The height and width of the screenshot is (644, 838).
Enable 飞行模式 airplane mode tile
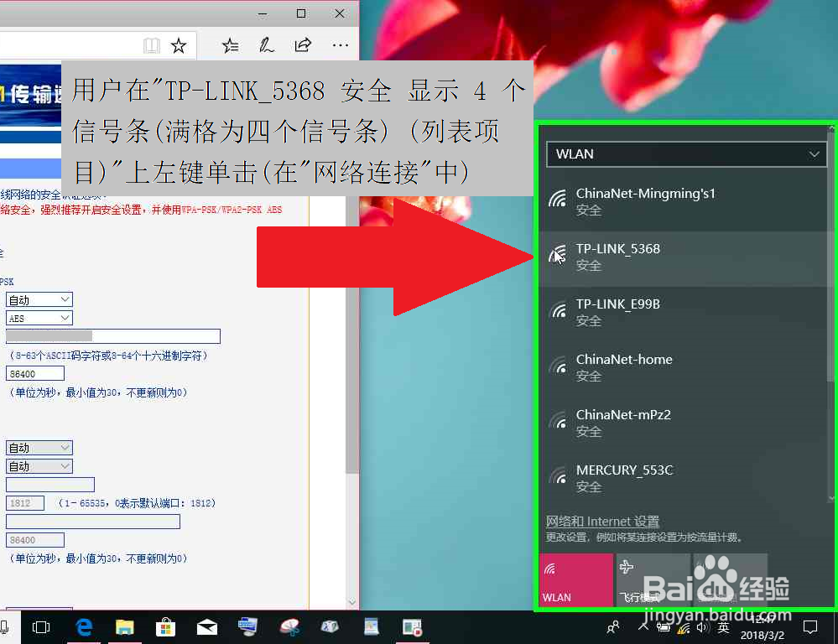[653, 579]
